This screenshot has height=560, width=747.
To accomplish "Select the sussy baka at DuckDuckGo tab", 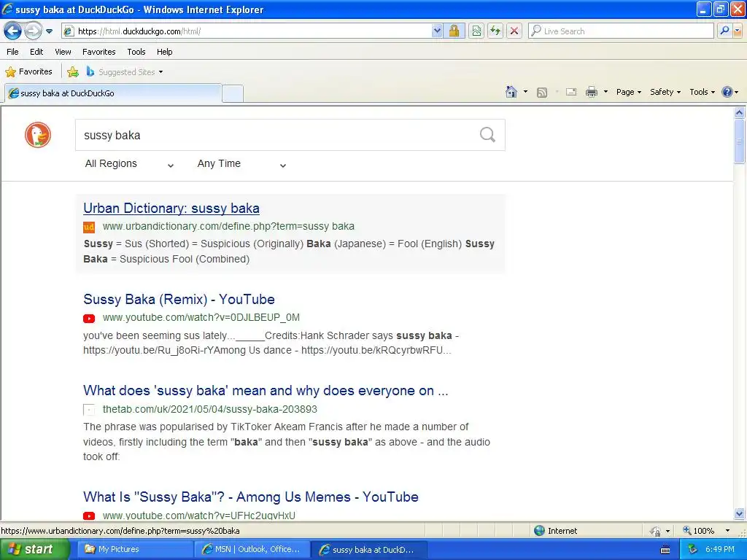I will [113, 93].
